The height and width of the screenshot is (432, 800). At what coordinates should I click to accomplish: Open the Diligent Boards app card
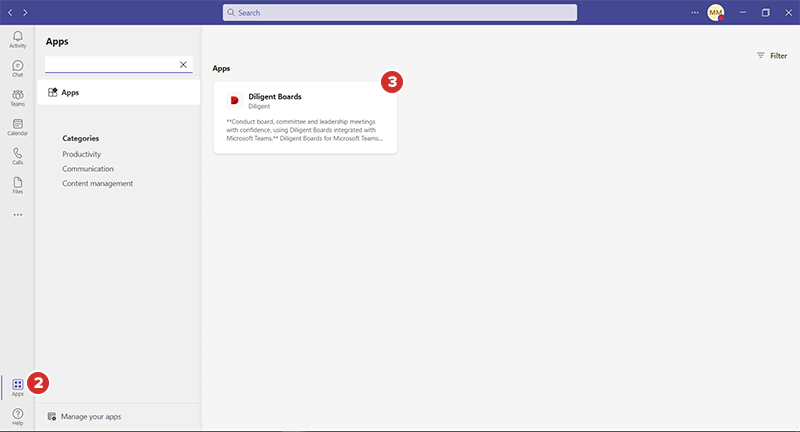pos(305,117)
